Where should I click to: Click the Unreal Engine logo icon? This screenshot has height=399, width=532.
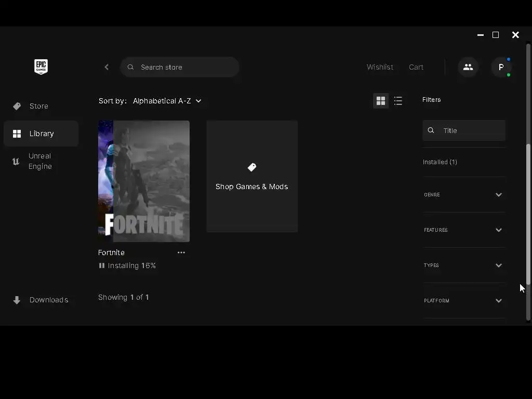[x=16, y=161]
